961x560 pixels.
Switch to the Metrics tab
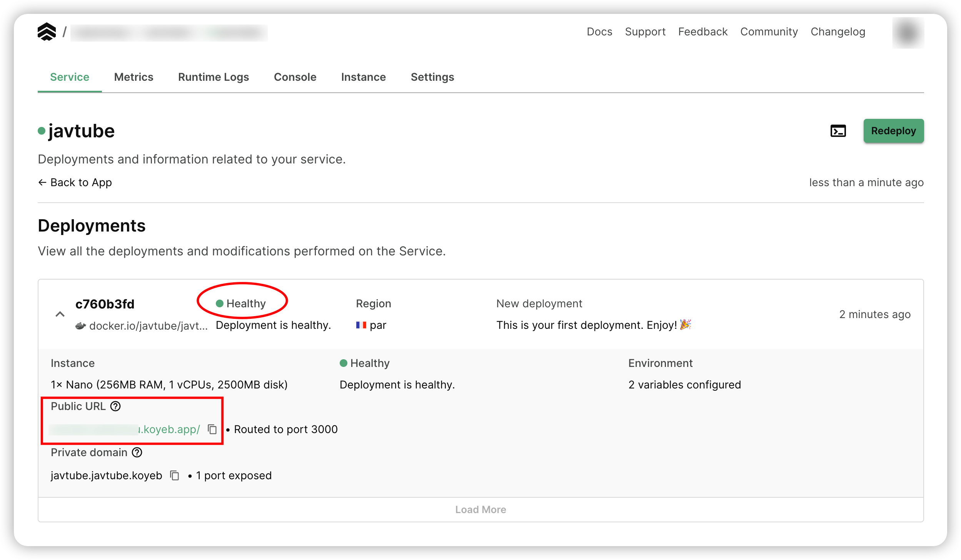pyautogui.click(x=133, y=77)
